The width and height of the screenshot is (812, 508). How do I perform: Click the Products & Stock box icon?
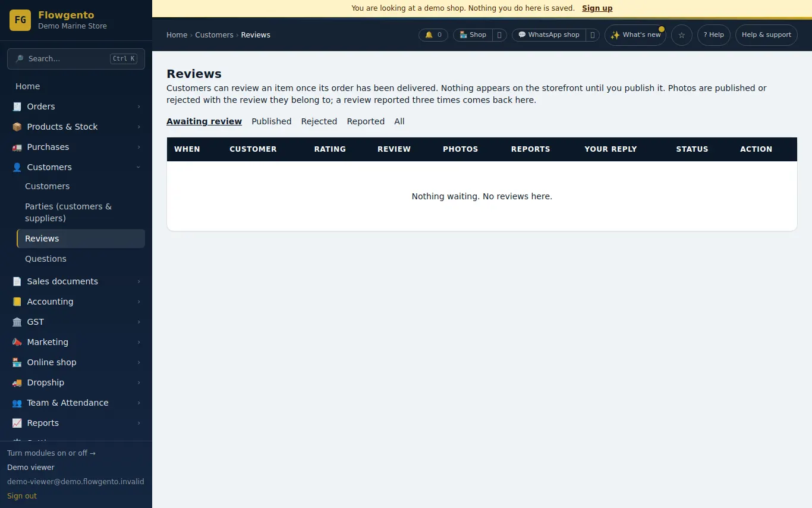tap(17, 127)
